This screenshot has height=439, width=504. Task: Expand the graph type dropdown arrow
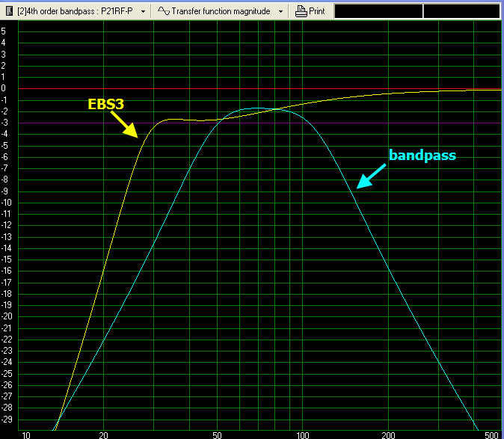[280, 11]
